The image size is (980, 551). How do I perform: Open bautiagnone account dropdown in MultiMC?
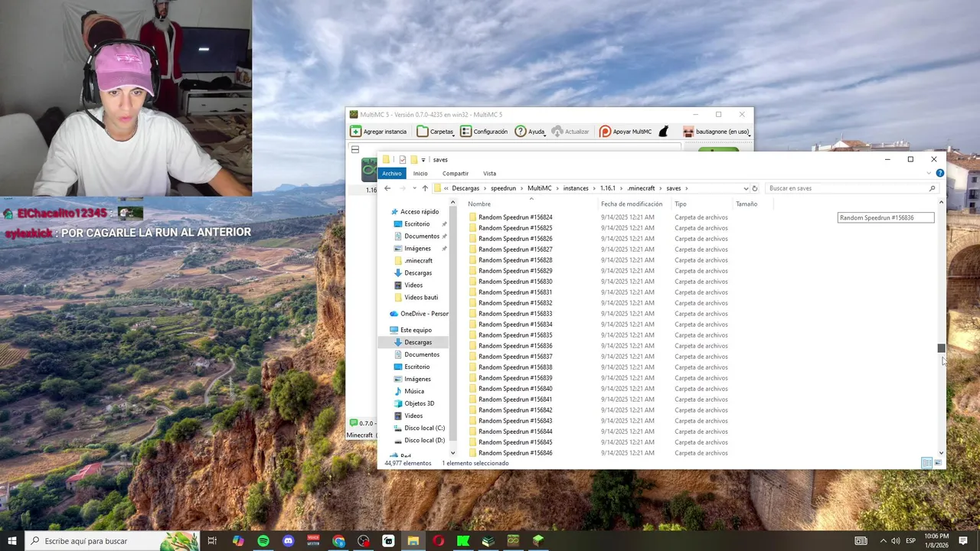click(x=717, y=132)
